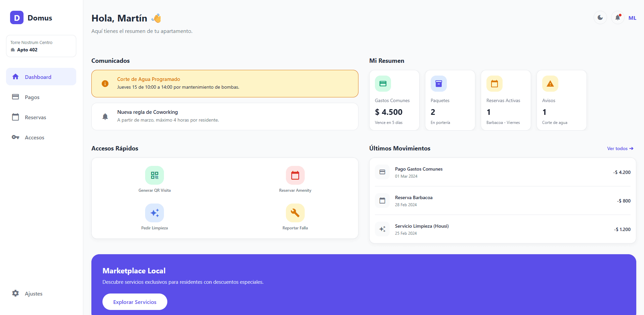The image size is (644, 315).
Task: Select the Reserva Barbacoa movement entry
Action: pyautogui.click(x=414, y=200)
